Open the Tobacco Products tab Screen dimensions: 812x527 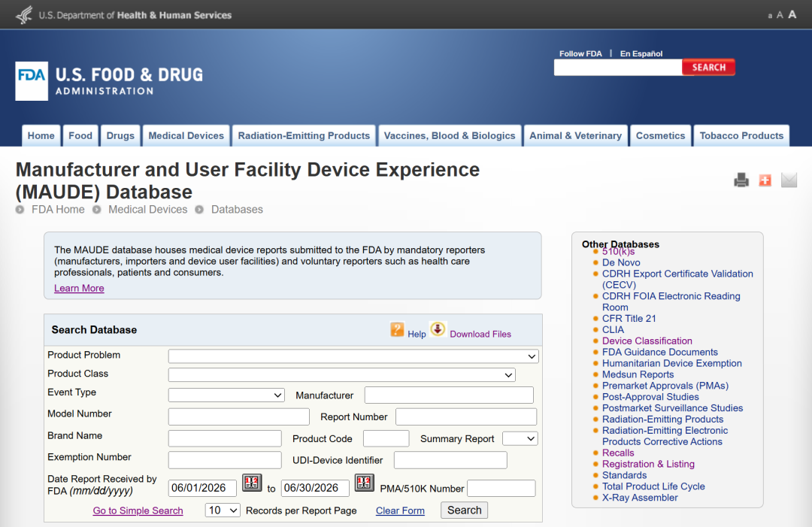(x=741, y=135)
